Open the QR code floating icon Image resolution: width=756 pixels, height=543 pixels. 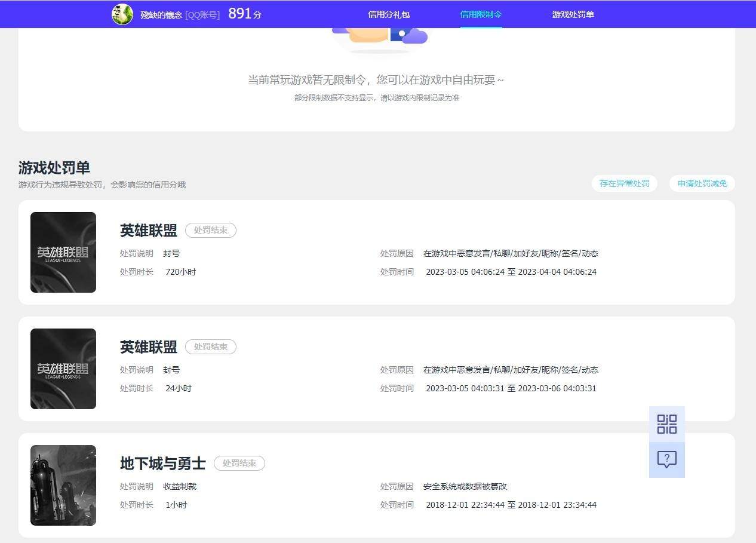(667, 424)
